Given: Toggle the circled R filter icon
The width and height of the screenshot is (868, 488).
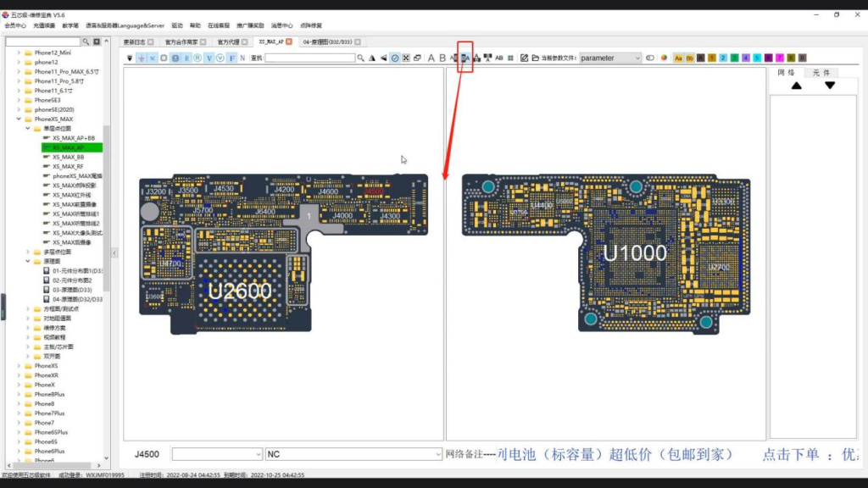Looking at the screenshot, I should click(198, 58).
